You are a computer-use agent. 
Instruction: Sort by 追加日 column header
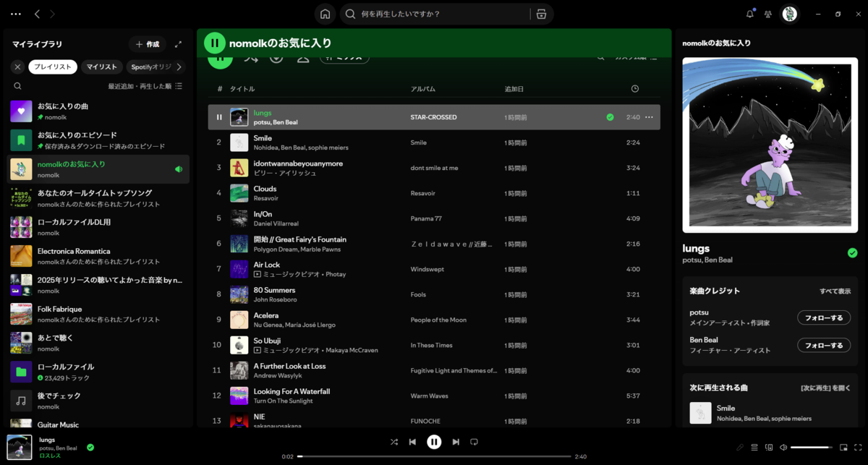(514, 89)
